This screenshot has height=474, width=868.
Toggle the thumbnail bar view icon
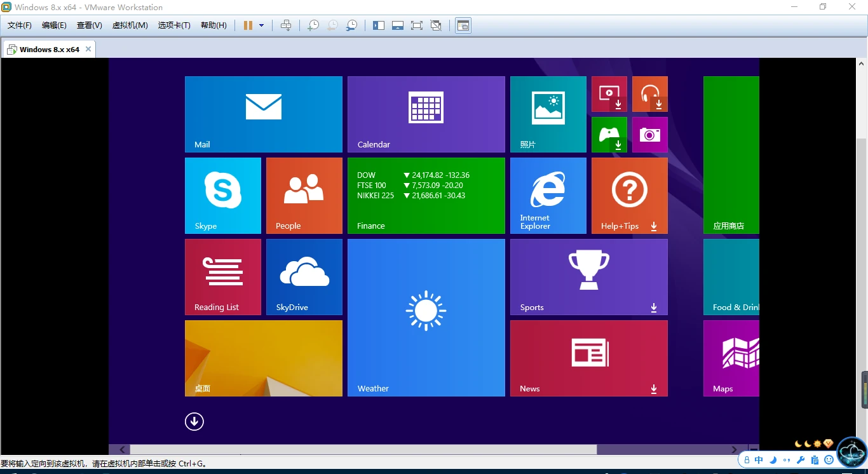(x=398, y=25)
